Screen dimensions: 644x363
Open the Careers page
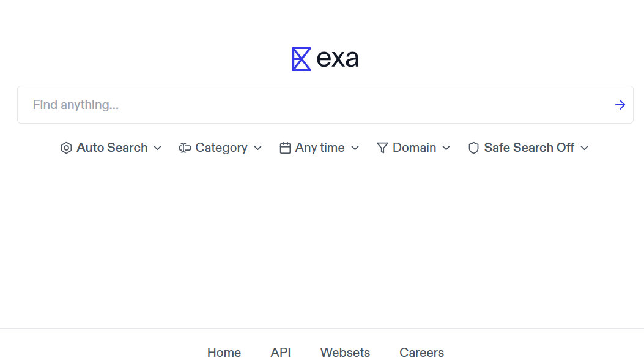click(421, 353)
